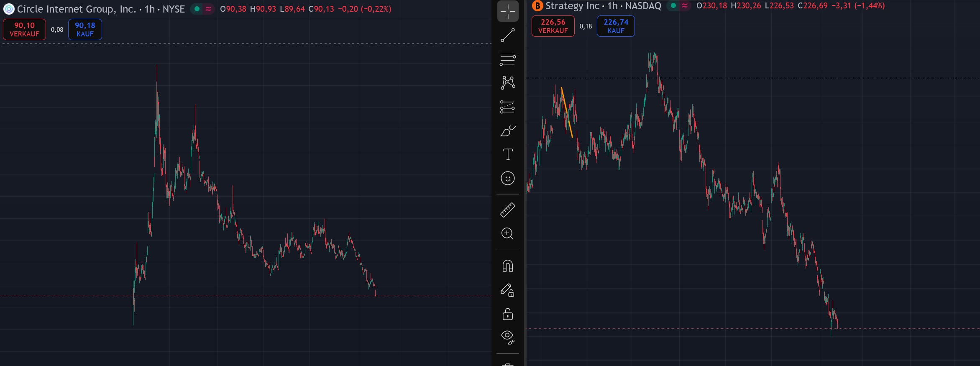Click the 226,74 KAUF buy button

(616, 26)
